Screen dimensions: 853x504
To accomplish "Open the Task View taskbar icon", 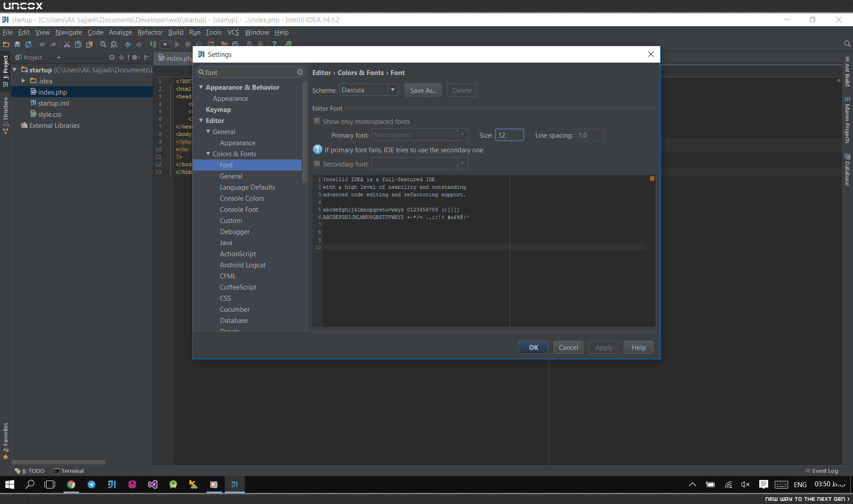I will (50, 484).
